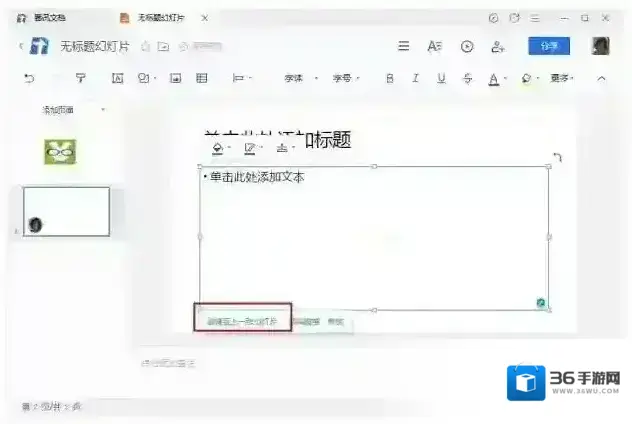This screenshot has height=424, width=632.
Task: Open the font family dropdown
Action: pos(299,78)
